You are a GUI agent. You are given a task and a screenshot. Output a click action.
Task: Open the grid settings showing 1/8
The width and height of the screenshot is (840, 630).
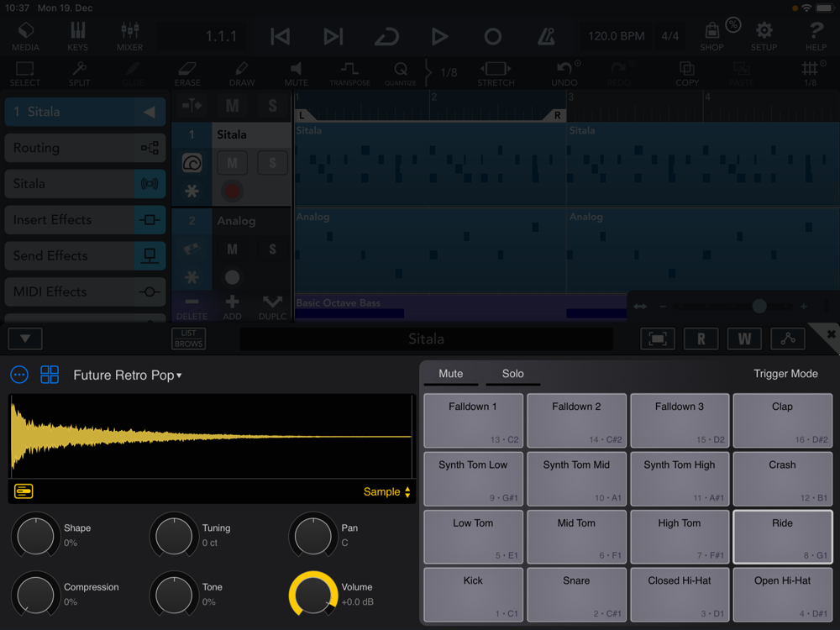coord(811,74)
